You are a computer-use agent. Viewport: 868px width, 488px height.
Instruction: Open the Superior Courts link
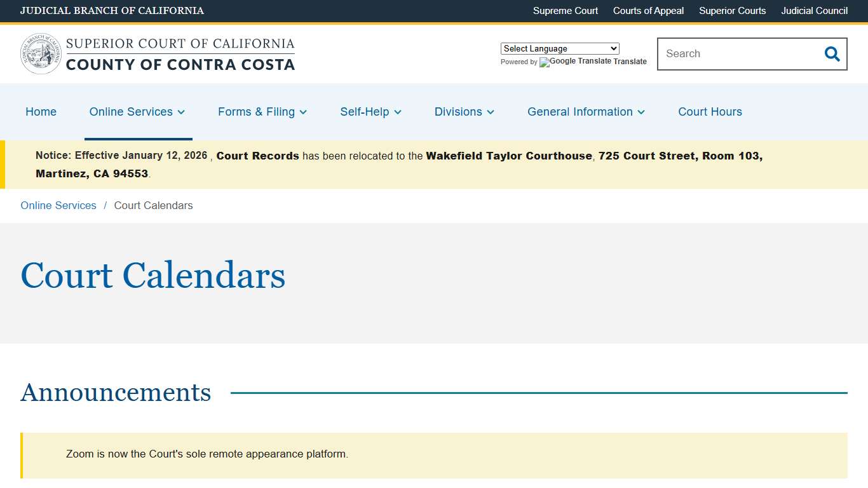(x=732, y=11)
